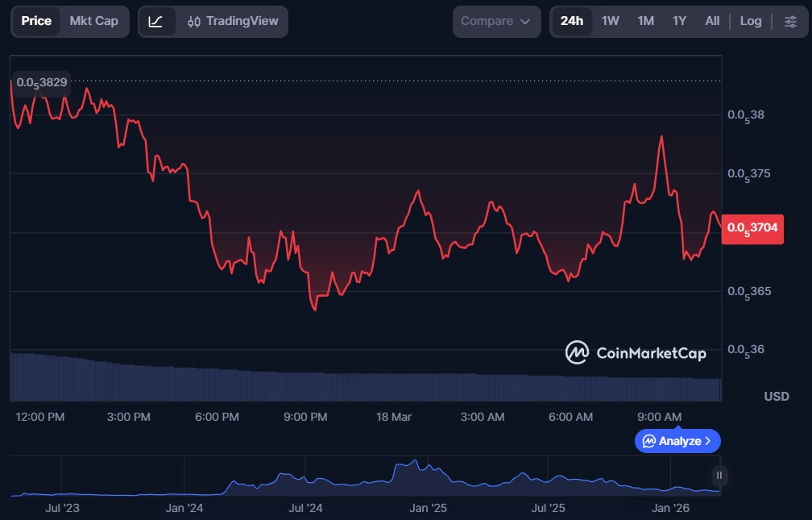Toggle Log scale on chart
812x520 pixels.
click(x=750, y=21)
